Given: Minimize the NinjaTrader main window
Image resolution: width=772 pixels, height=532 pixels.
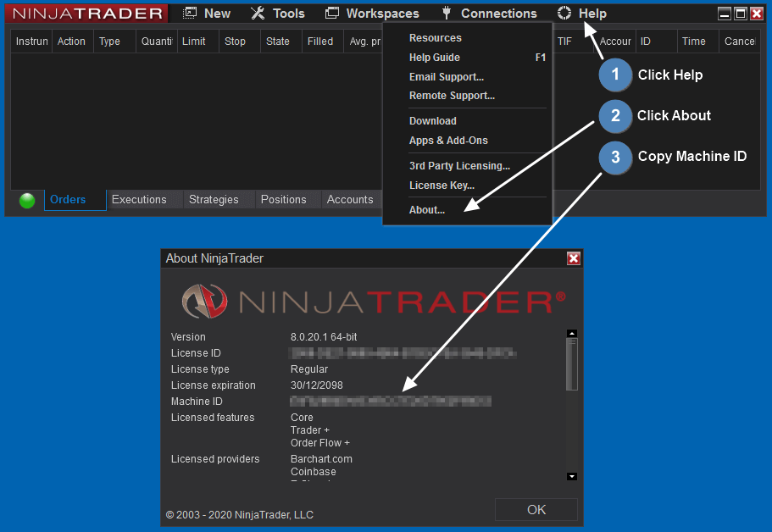Looking at the screenshot, I should [725, 14].
